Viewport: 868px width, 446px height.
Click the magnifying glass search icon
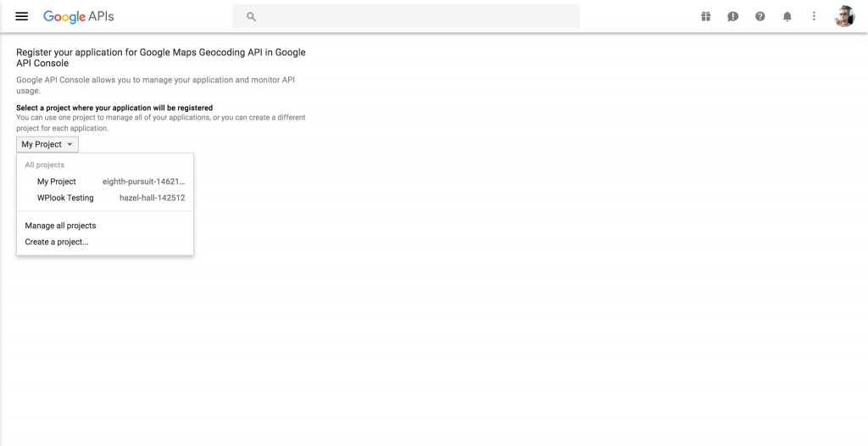pos(251,16)
